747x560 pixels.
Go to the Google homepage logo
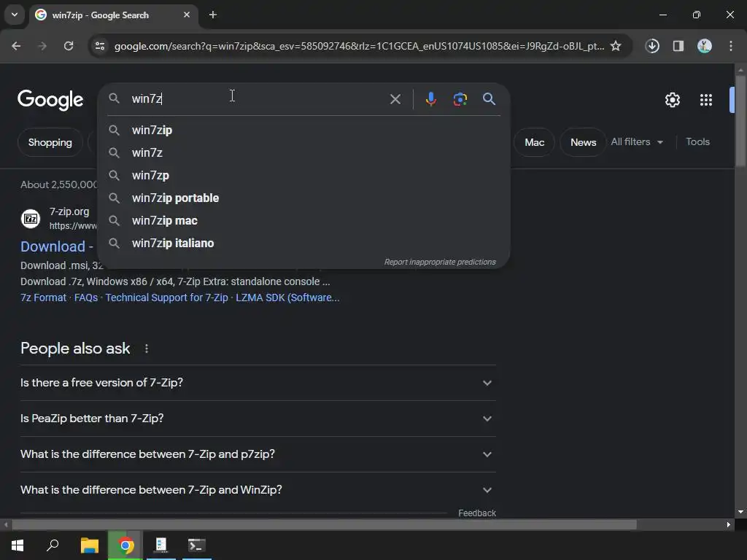[50, 99]
